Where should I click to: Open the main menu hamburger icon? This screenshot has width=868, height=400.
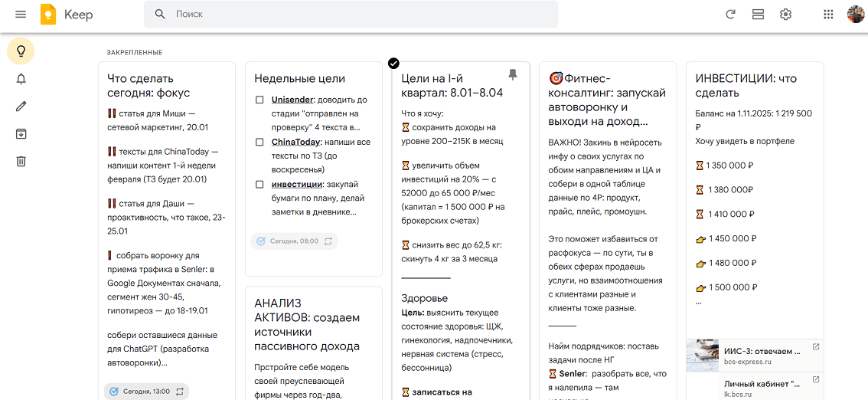[x=21, y=15]
